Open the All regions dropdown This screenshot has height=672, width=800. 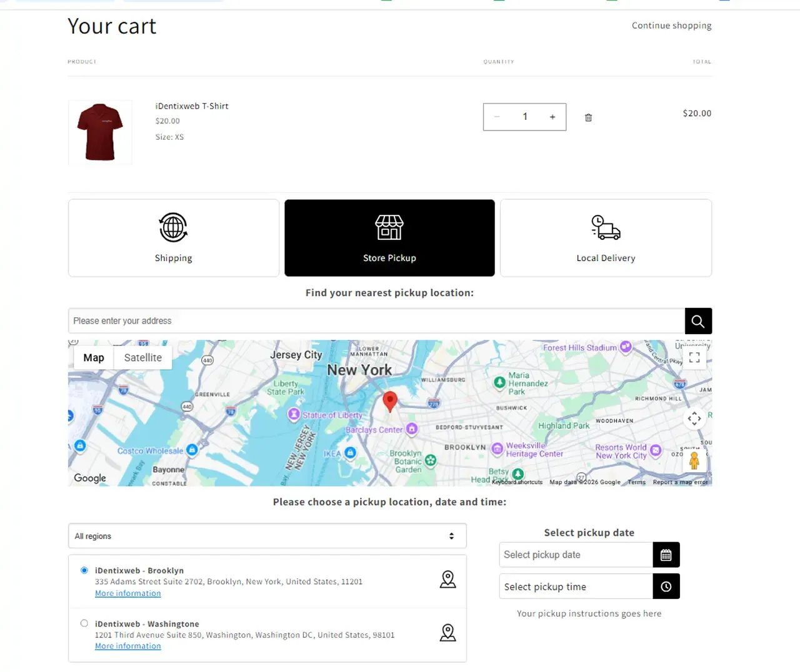tap(267, 536)
